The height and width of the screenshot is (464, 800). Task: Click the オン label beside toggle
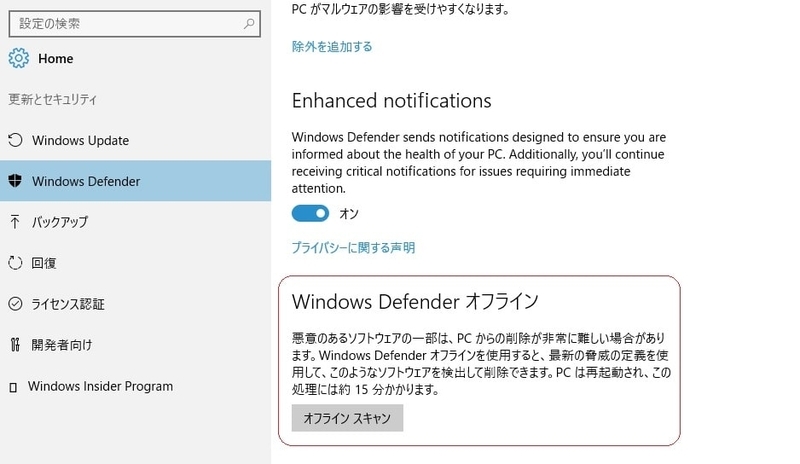349,213
